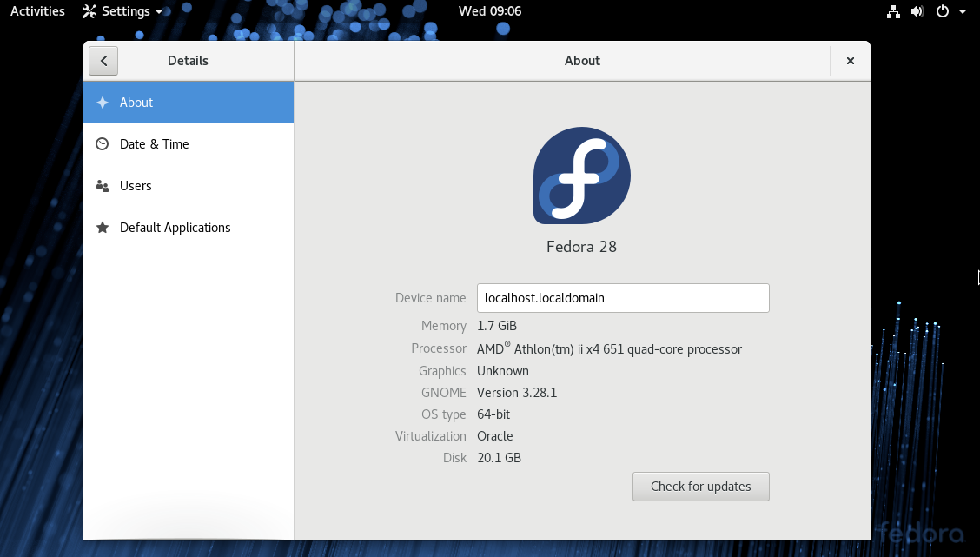The image size is (980, 557).
Task: Click the Check for updates button
Action: coord(700,487)
